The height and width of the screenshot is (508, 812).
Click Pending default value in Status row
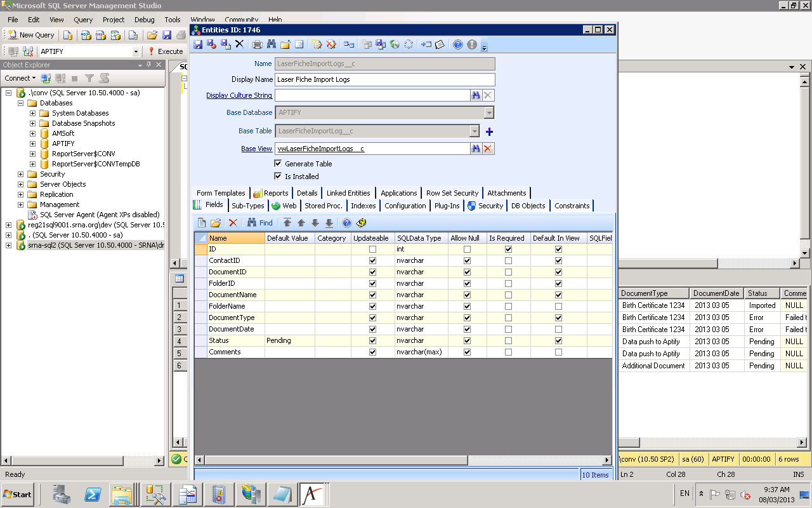(x=290, y=340)
